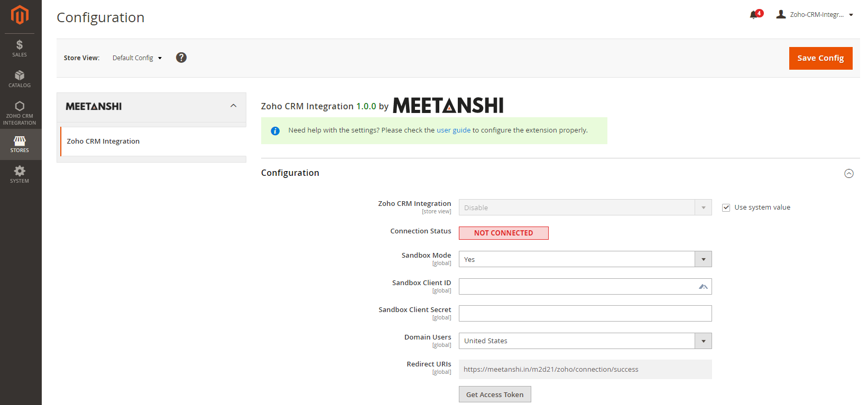The image size is (868, 405).
Task: Click the Sandbox Client ID input field
Action: pos(585,287)
